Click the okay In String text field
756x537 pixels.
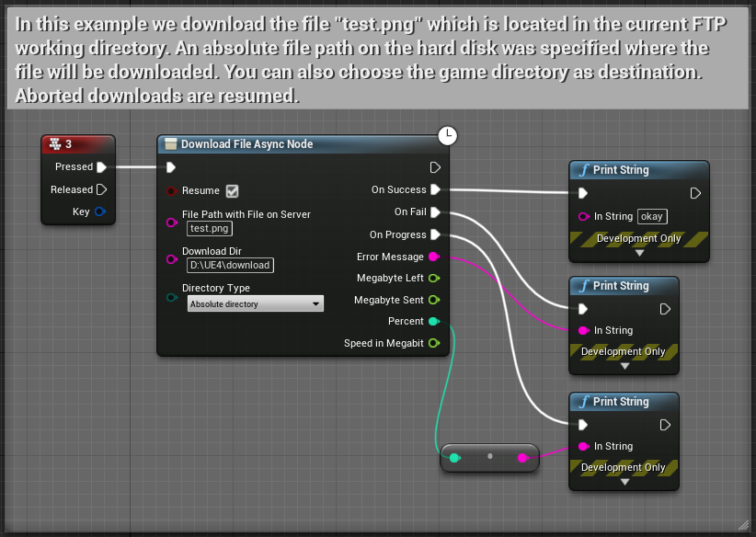click(652, 217)
